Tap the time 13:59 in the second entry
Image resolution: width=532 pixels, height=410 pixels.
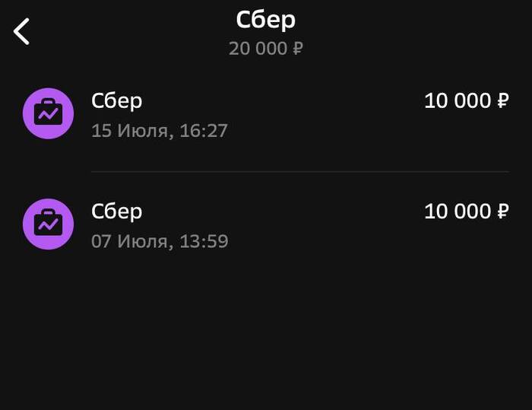pos(204,241)
